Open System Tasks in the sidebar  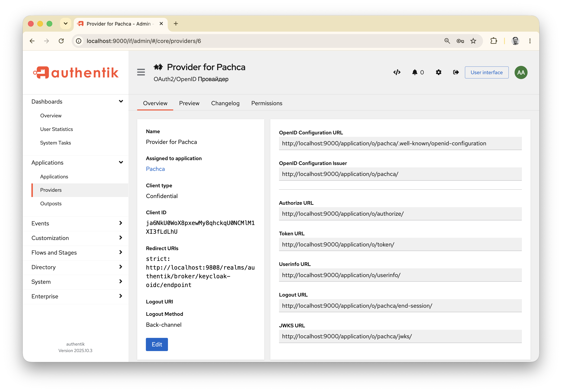pyautogui.click(x=56, y=143)
